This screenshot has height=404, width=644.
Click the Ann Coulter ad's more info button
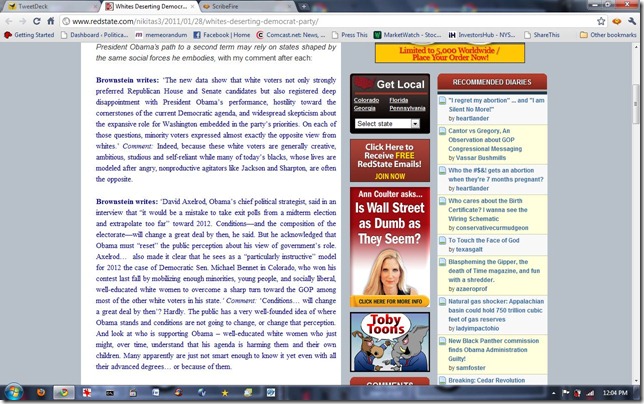click(x=390, y=301)
